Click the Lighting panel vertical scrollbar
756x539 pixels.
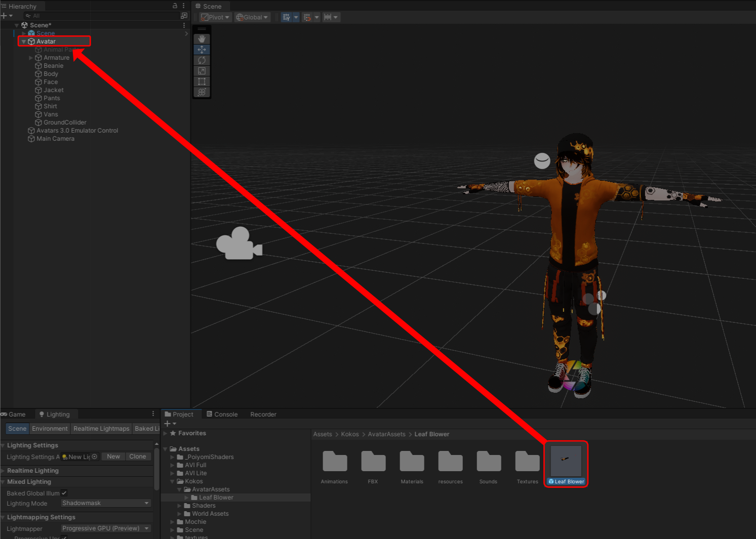(156, 471)
